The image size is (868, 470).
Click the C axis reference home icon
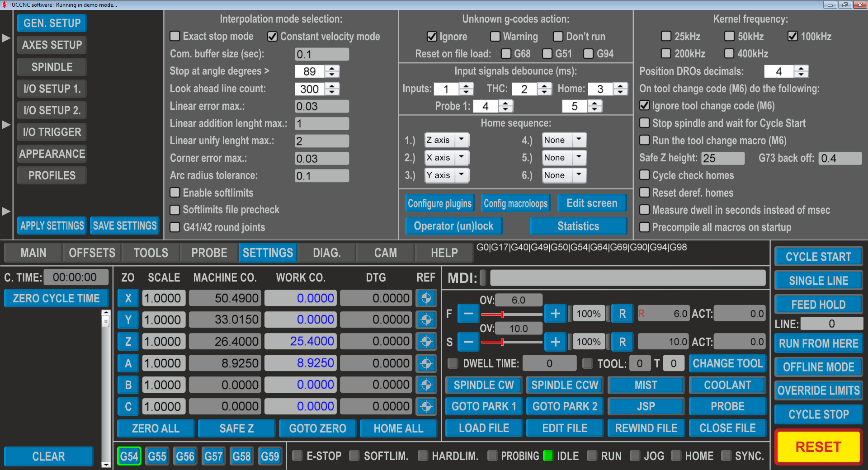point(426,407)
